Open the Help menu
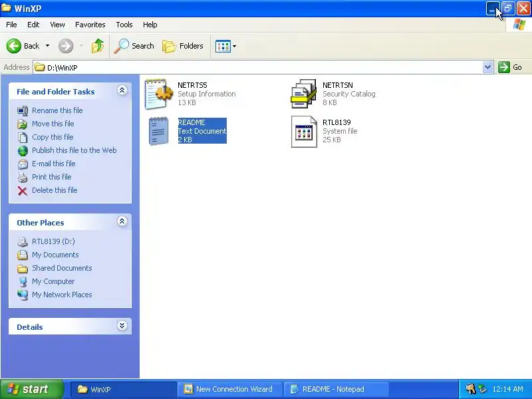 pos(150,25)
